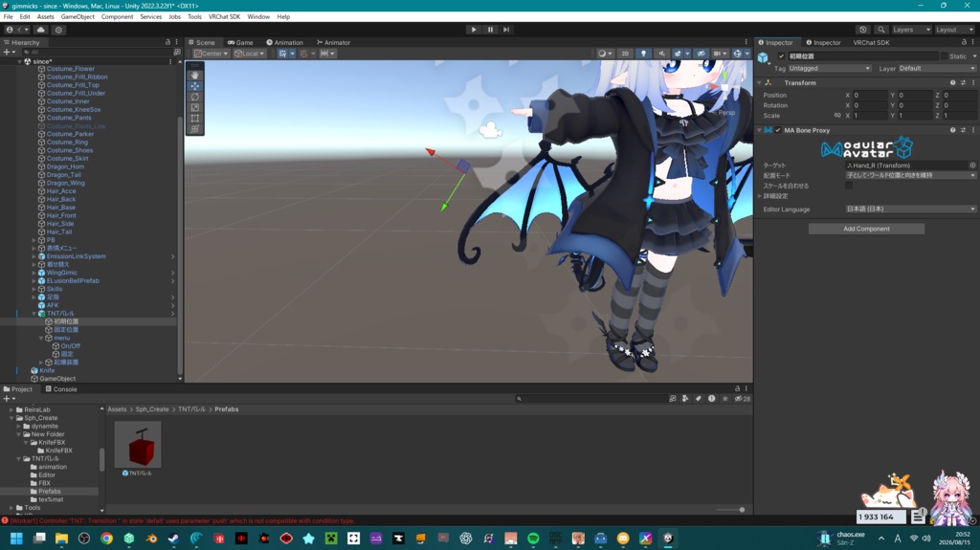The height and width of the screenshot is (550, 980).
Task: Select the Knife object in Hierarchy
Action: coord(47,370)
